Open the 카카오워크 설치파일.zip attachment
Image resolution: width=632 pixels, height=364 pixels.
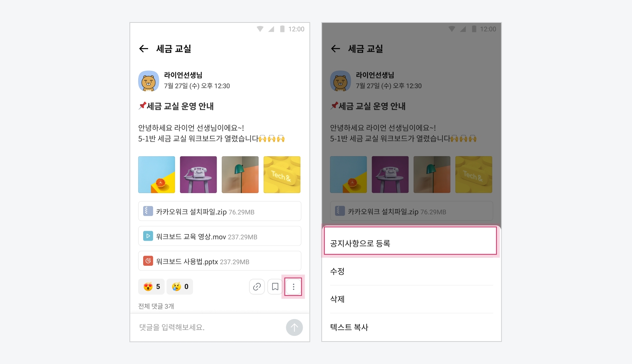click(x=220, y=211)
